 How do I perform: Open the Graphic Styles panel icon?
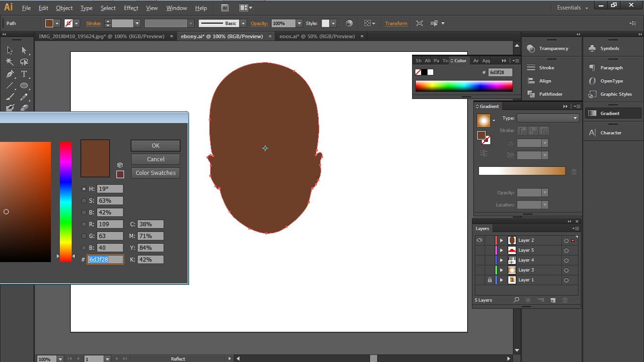pyautogui.click(x=593, y=94)
